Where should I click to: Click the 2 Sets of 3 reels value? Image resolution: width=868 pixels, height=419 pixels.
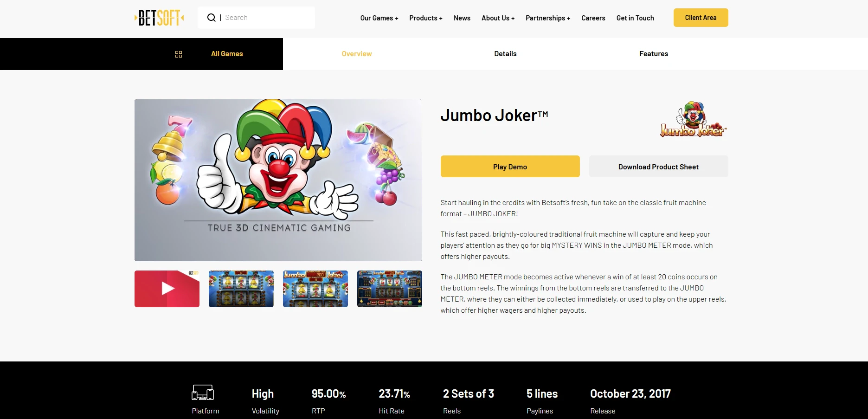[469, 394]
